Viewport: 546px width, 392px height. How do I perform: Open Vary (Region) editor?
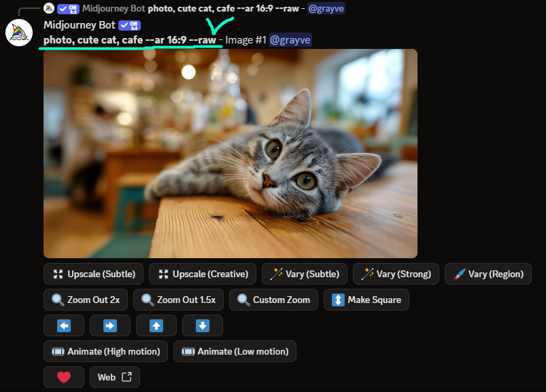(488, 274)
